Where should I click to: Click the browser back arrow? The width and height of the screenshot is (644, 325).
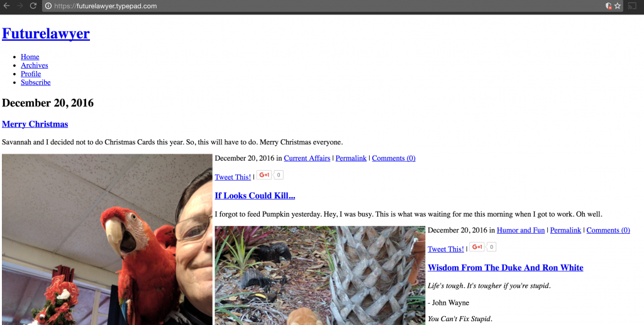tap(6, 6)
